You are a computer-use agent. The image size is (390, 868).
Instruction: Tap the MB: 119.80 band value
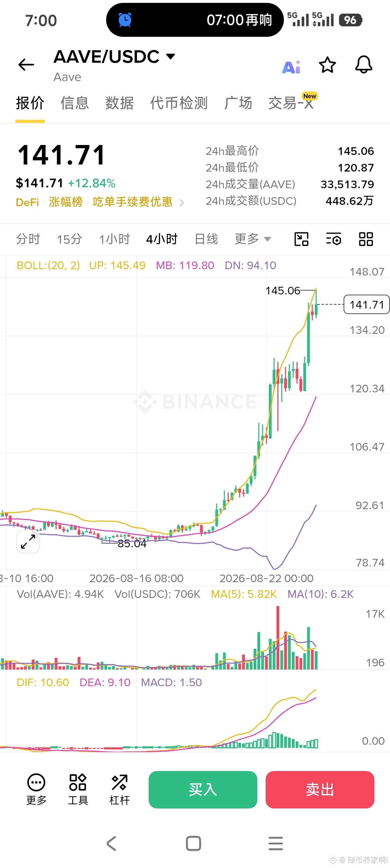pyautogui.click(x=185, y=266)
